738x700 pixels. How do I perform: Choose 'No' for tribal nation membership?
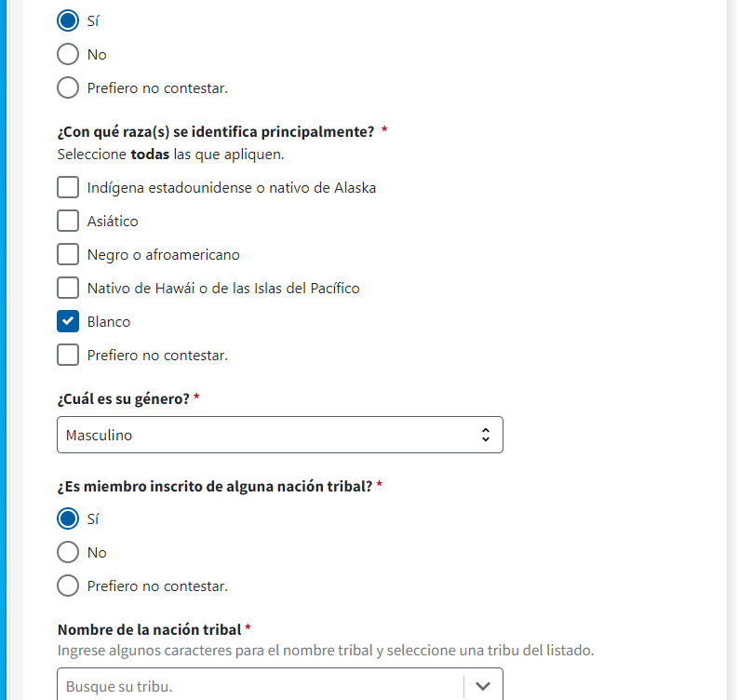tap(68, 552)
